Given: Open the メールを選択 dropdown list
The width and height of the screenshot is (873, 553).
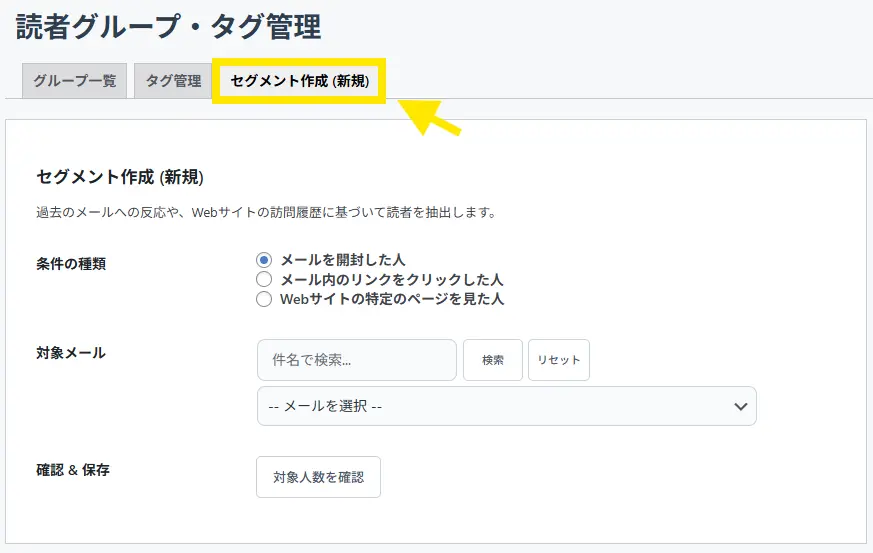Looking at the screenshot, I should 490,406.
